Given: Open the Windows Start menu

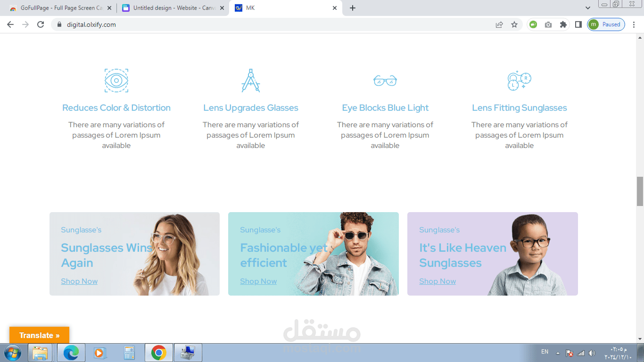Looking at the screenshot, I should coord(13,353).
